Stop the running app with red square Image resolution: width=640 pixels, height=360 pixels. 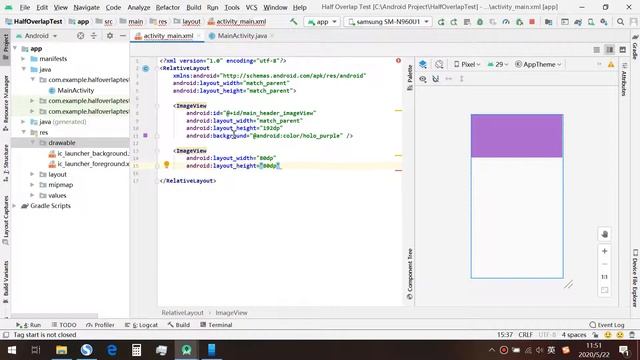(x=532, y=22)
